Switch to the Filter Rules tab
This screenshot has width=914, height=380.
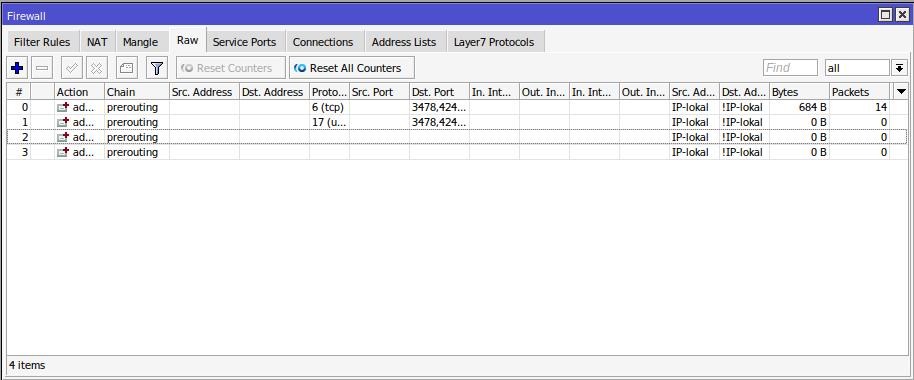42,43
